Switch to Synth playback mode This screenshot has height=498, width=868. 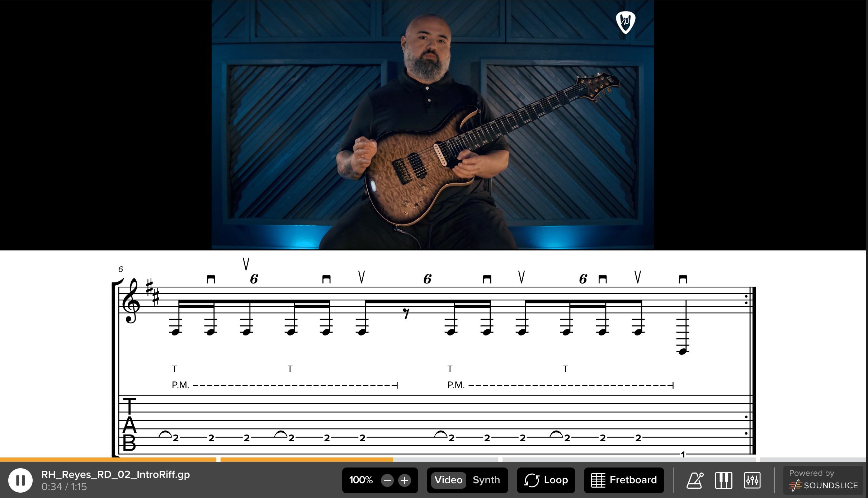[486, 479]
